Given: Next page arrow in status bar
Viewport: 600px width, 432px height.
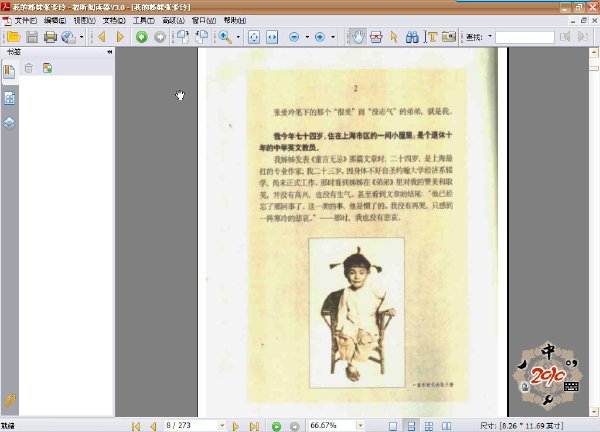Looking at the screenshot, I should point(236,426).
